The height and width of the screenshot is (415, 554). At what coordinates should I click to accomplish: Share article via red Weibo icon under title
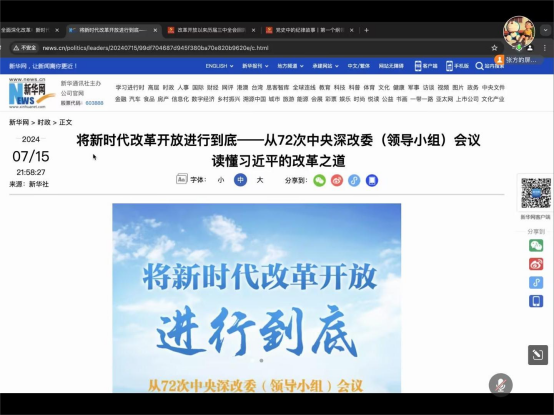coord(337,180)
